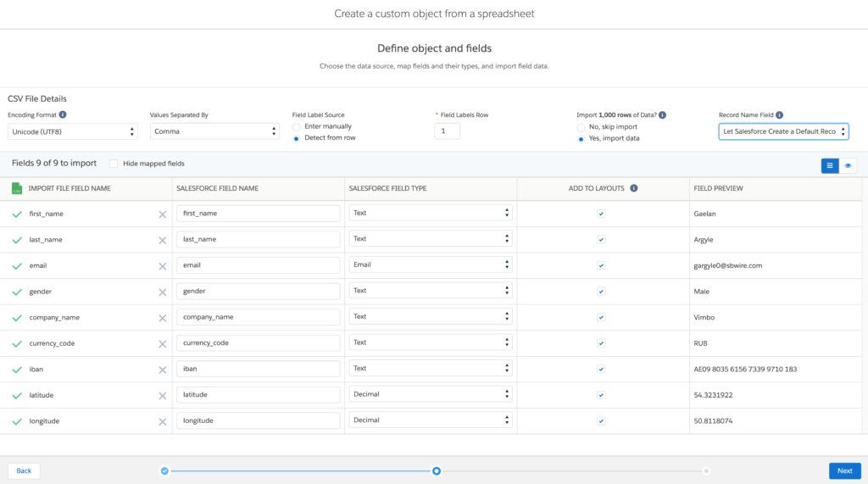This screenshot has width=868, height=484.
Task: Open Encoding Format Unicode (UTF8) dropdown
Action: coord(73,131)
